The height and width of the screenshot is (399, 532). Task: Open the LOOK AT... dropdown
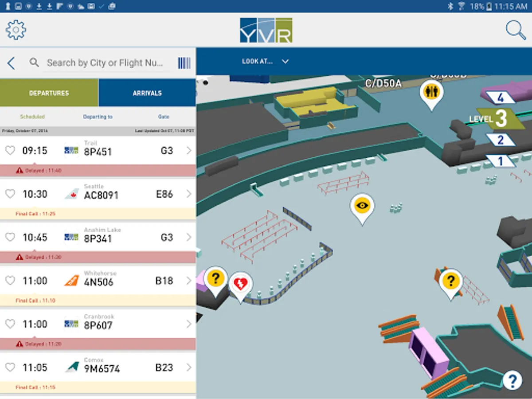pos(265,61)
